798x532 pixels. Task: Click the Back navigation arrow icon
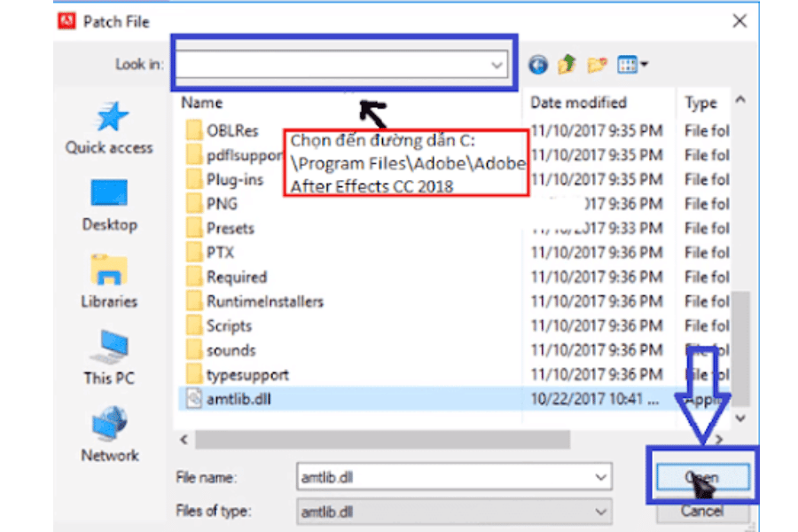pos(538,65)
